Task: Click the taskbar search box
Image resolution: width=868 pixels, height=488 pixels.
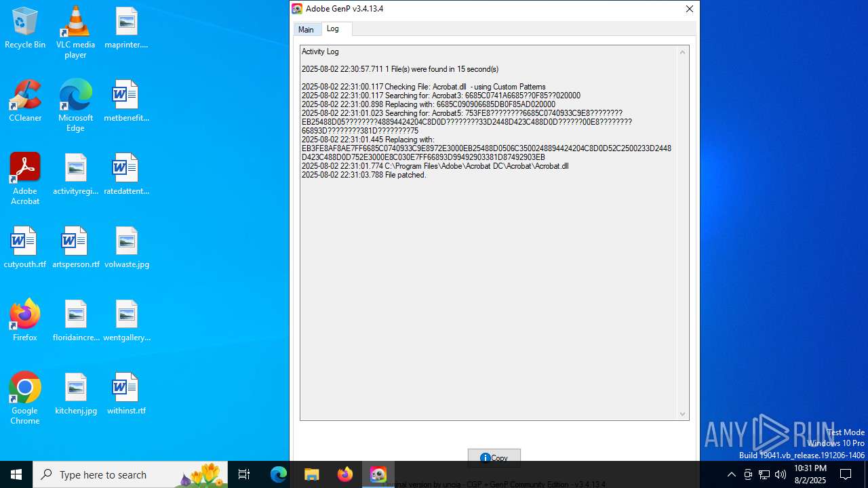Action: click(132, 474)
